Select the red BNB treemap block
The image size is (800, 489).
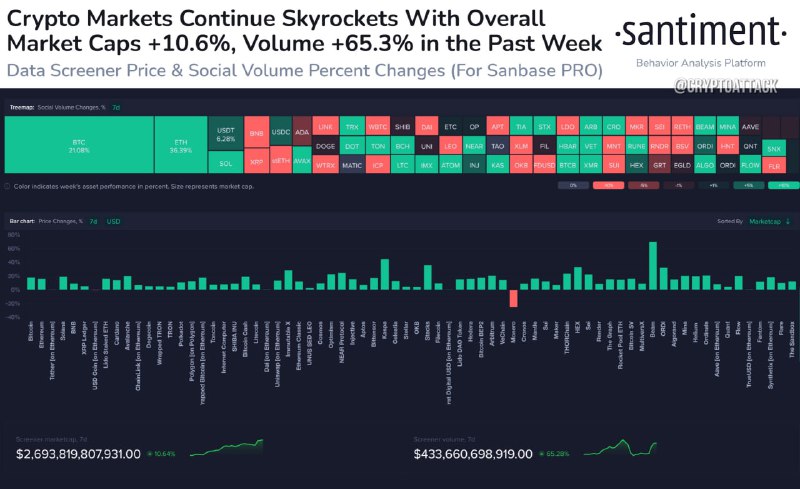click(x=256, y=132)
